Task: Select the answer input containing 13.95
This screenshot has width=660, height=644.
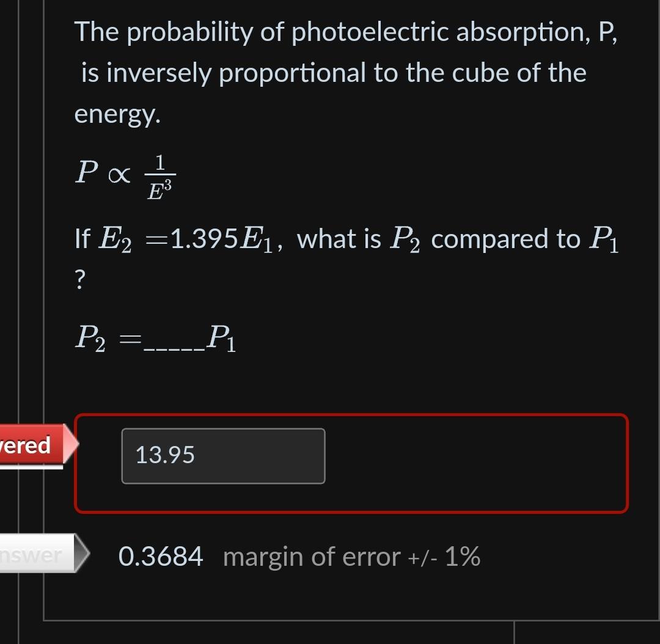Action: tap(223, 455)
